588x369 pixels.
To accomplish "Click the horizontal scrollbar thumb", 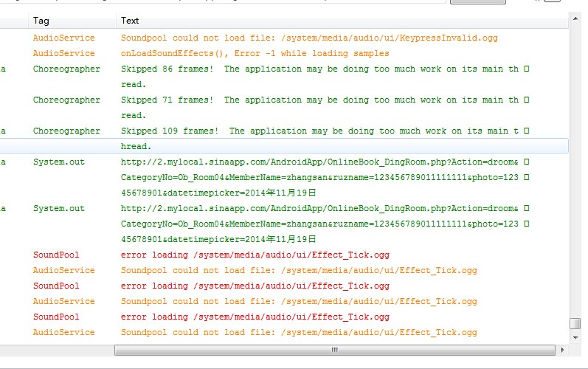I will pos(335,350).
